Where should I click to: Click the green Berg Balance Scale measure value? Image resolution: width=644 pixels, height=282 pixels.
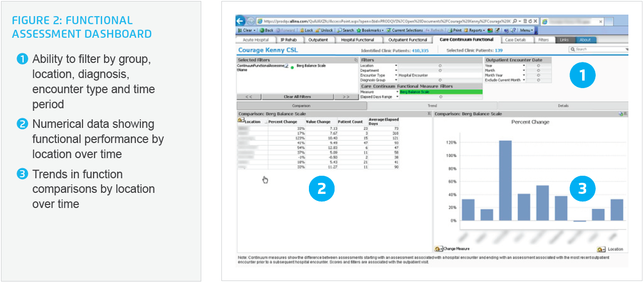coord(441,92)
